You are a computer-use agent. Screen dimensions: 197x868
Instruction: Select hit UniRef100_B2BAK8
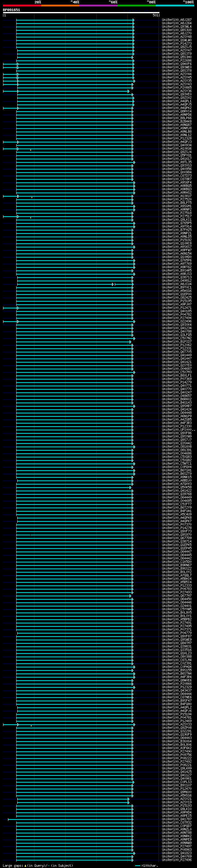177,121
